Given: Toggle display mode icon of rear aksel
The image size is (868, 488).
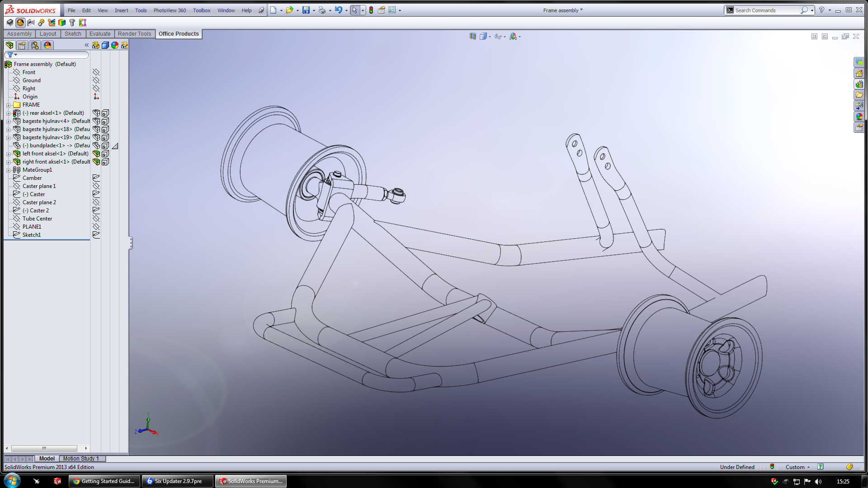Looking at the screenshot, I should [105, 113].
